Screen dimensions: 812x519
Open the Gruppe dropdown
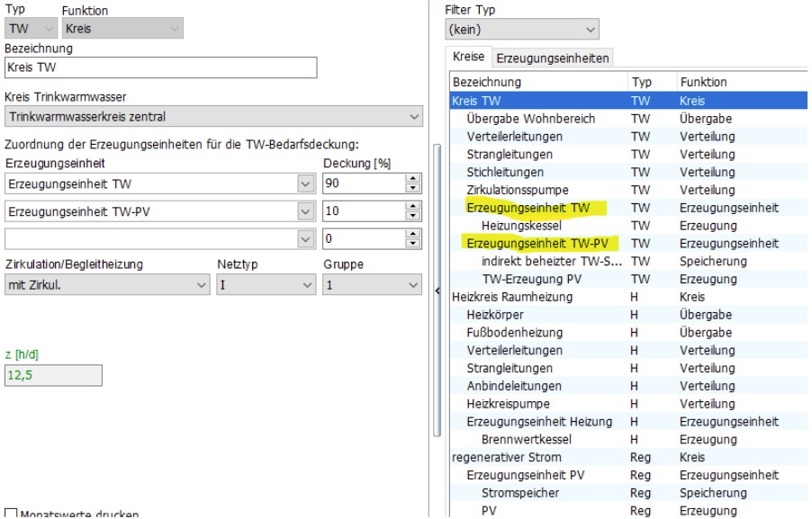click(414, 284)
